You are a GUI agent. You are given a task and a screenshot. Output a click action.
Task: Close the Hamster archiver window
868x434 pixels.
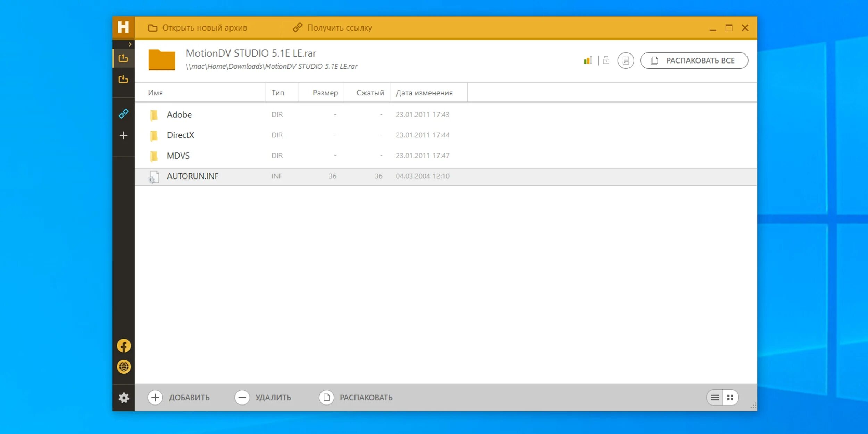pos(745,28)
